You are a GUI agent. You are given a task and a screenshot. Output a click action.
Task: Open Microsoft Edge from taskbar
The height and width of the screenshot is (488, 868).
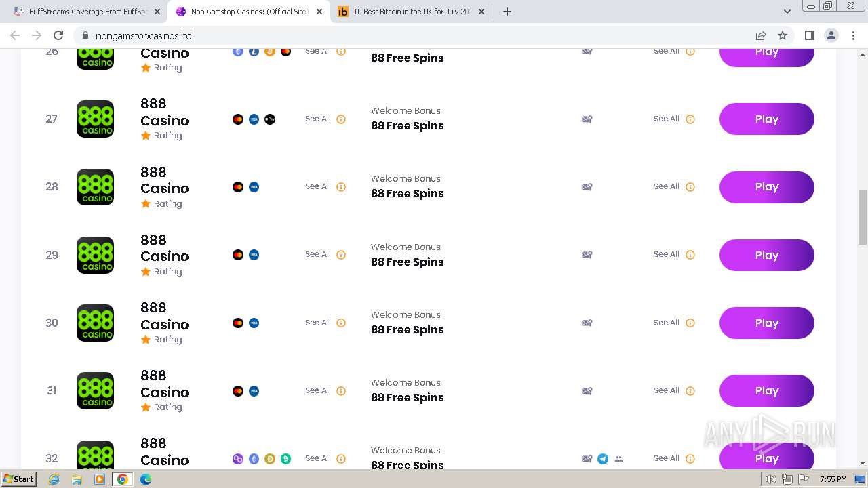point(145,479)
